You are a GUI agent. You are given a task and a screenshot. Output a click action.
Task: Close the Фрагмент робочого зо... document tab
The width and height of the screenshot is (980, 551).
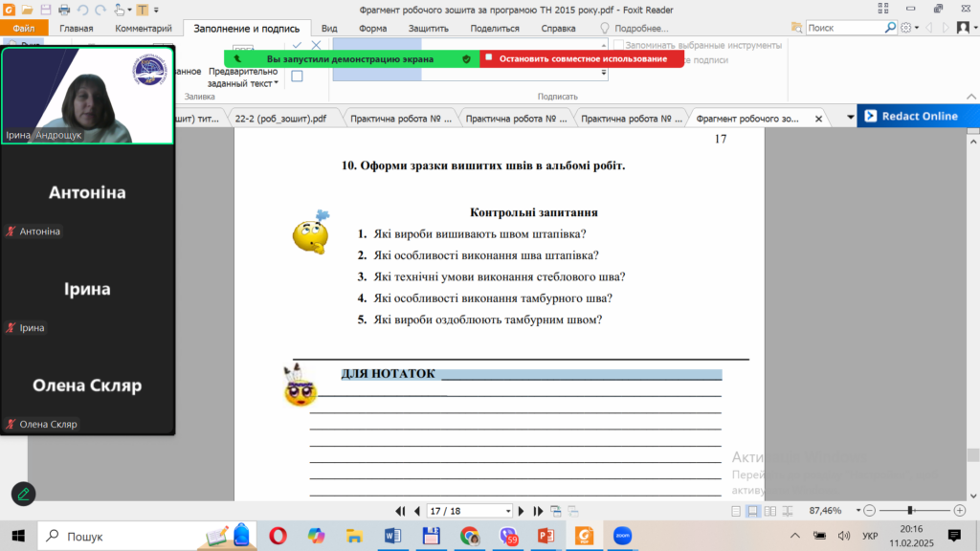click(818, 119)
